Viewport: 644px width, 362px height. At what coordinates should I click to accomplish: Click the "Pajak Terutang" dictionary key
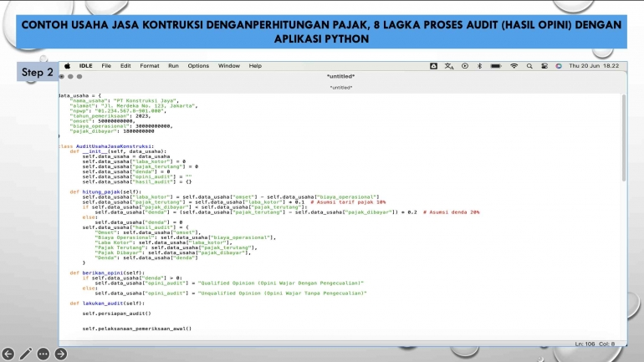[x=121, y=247]
